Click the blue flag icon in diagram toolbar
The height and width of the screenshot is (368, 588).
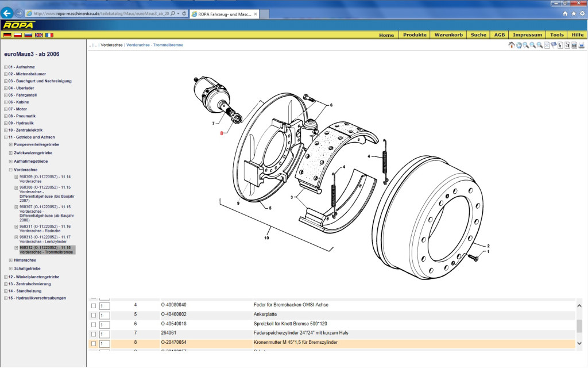[554, 45]
